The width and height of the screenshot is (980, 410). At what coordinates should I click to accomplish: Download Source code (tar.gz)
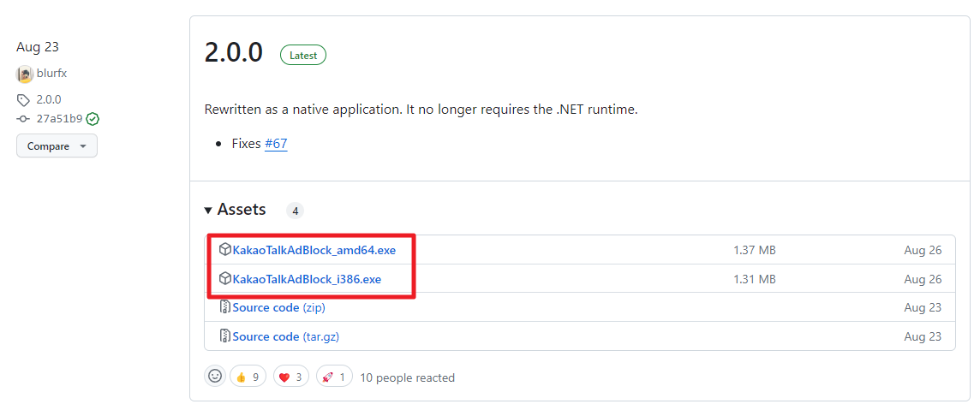tap(285, 336)
